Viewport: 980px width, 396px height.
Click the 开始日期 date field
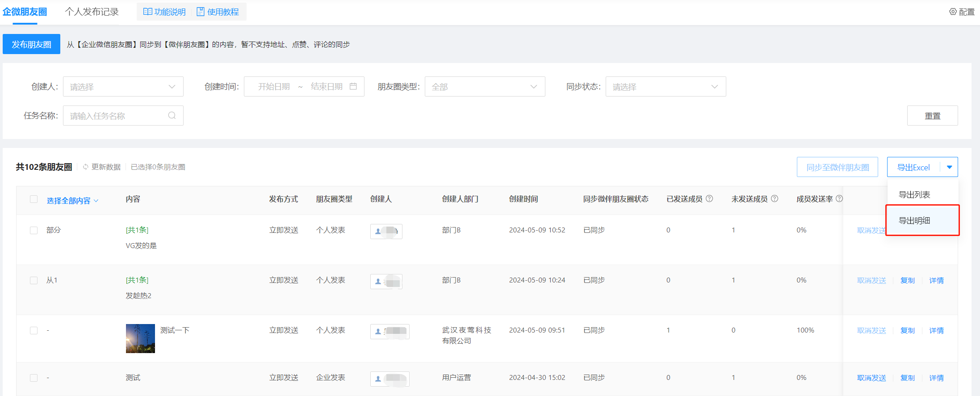click(274, 86)
